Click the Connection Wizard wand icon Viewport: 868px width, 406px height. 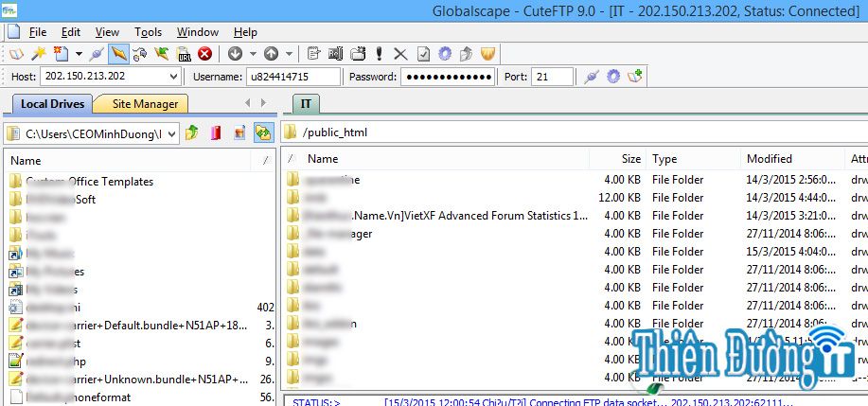coord(38,54)
